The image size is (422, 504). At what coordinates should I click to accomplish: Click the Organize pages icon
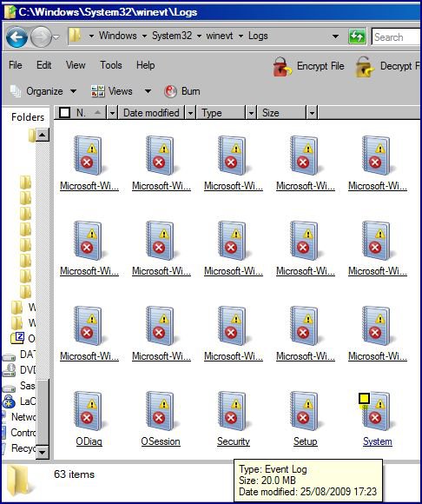16,91
